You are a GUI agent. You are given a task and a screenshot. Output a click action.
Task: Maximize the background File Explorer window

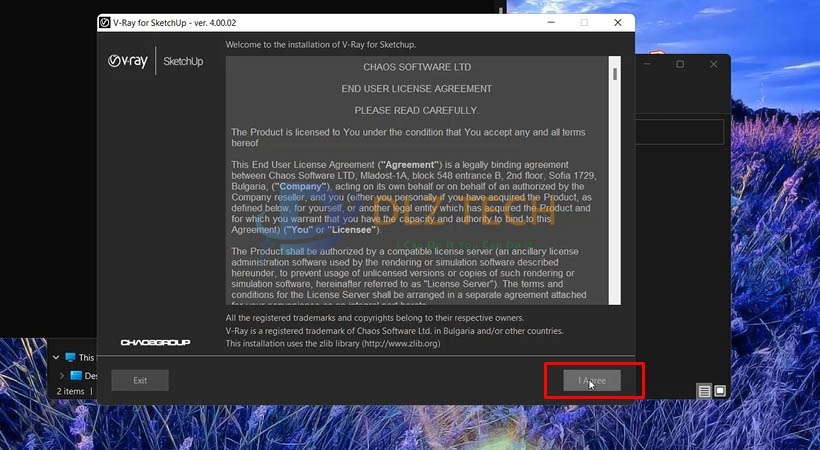coord(680,65)
